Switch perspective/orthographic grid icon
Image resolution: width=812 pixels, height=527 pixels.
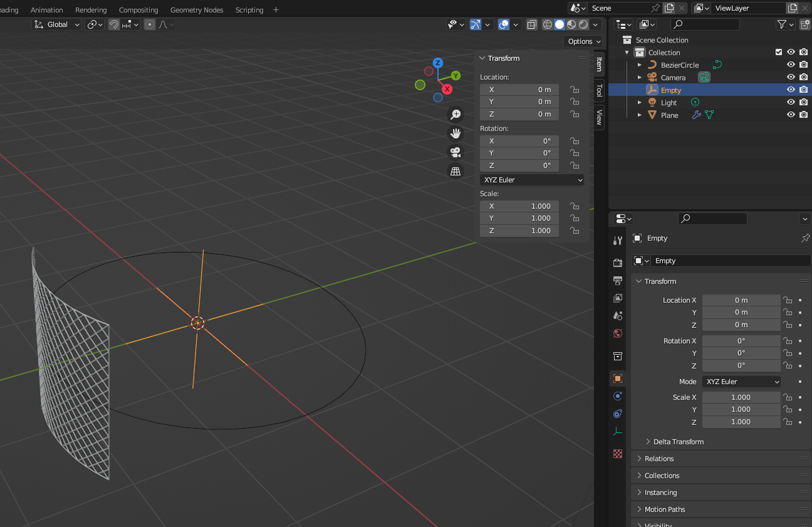pos(455,171)
